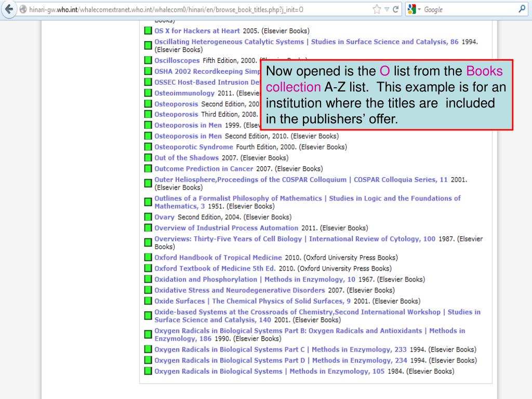Open Oxygen Radicals Methods in Enzymology, 105 link
Screen dimensions: 532x399
coord(270,371)
